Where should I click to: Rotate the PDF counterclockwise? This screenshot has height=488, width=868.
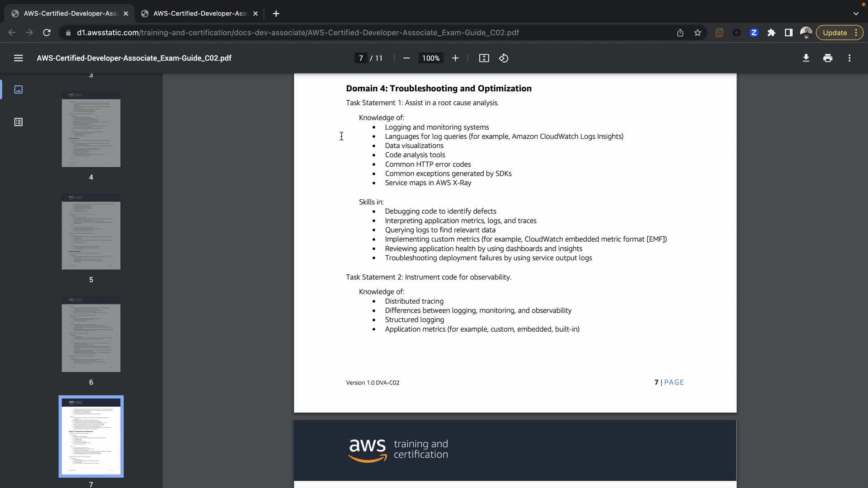504,58
